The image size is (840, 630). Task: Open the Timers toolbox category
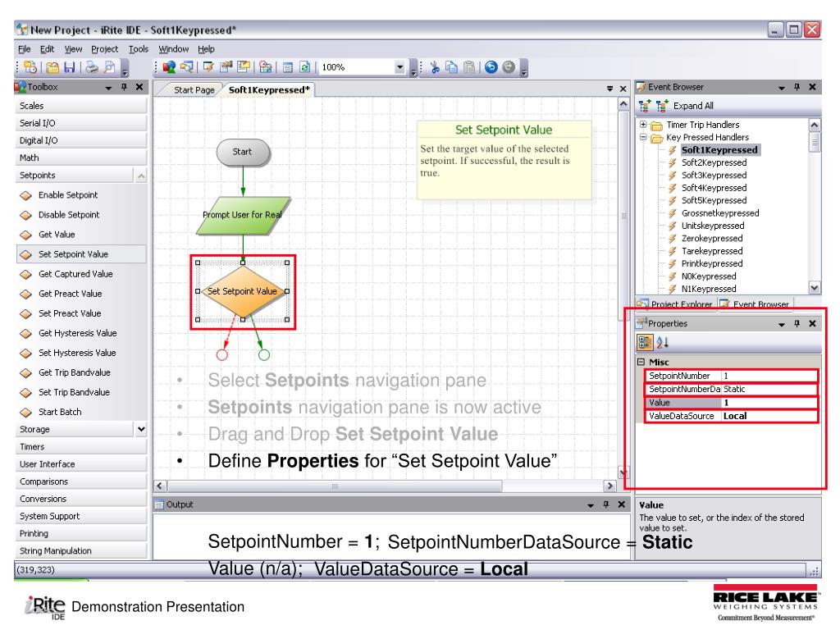[81, 447]
